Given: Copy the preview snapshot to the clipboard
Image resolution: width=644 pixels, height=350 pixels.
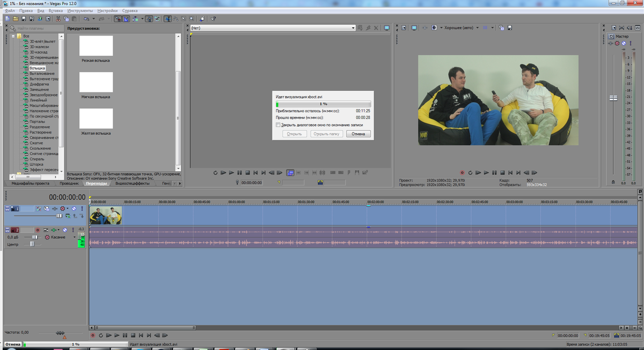Looking at the screenshot, I should [501, 28].
